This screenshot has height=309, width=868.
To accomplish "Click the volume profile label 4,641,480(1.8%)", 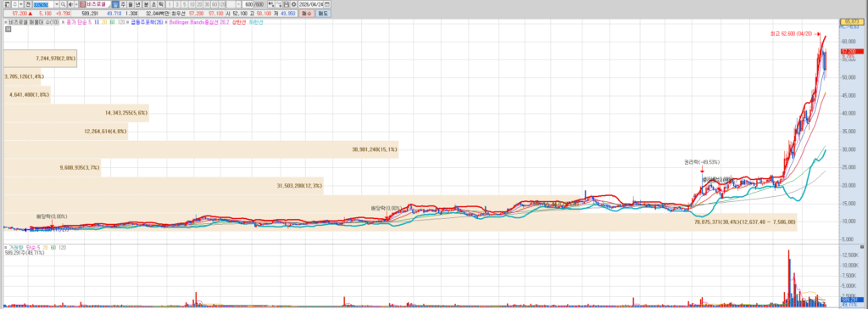I will coord(30,95).
